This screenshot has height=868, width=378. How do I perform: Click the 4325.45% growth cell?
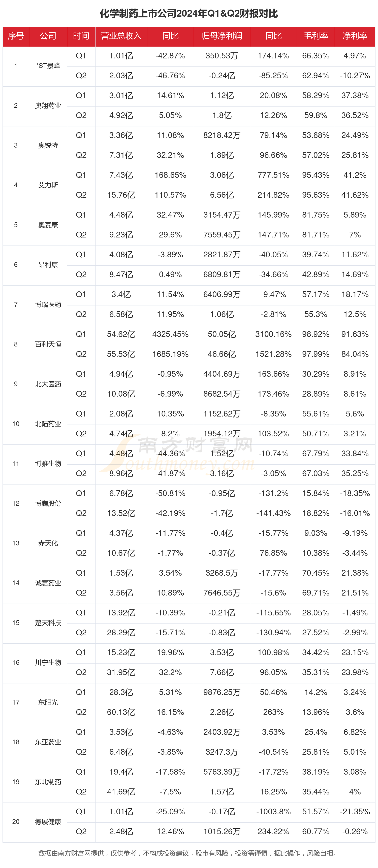[x=170, y=334]
